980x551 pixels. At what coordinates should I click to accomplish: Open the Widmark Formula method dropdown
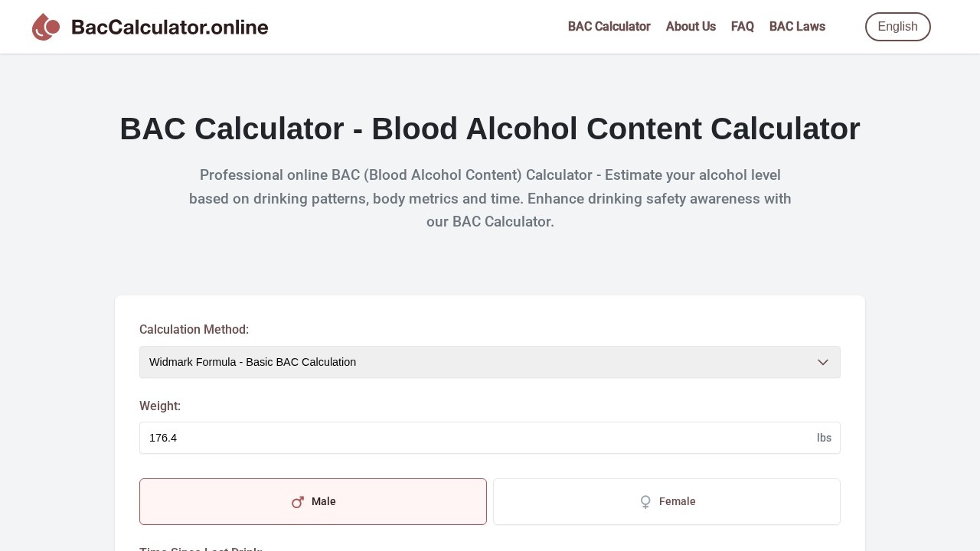click(475, 362)
